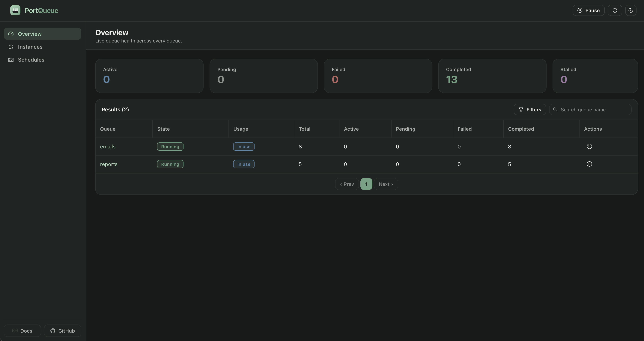Click the Pending stat card
The height and width of the screenshot is (341, 644).
click(264, 76)
